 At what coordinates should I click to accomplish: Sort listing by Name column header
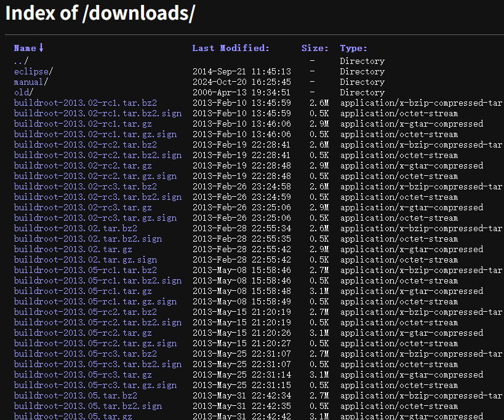25,48
